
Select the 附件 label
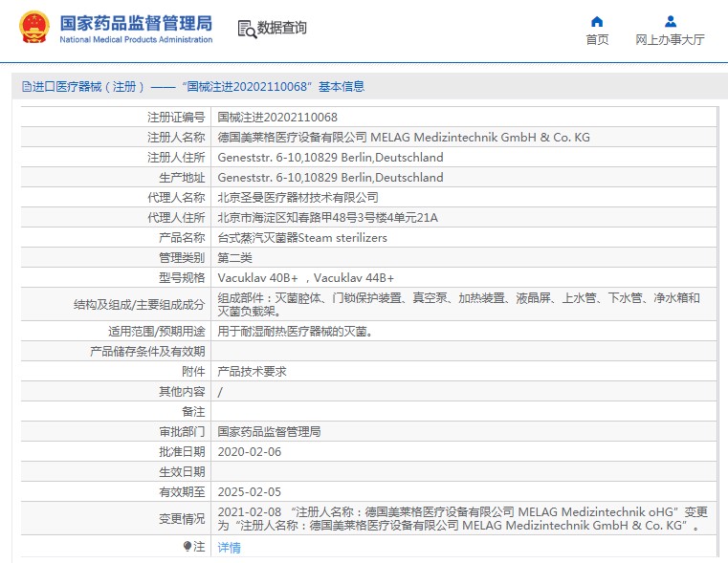tap(193, 372)
